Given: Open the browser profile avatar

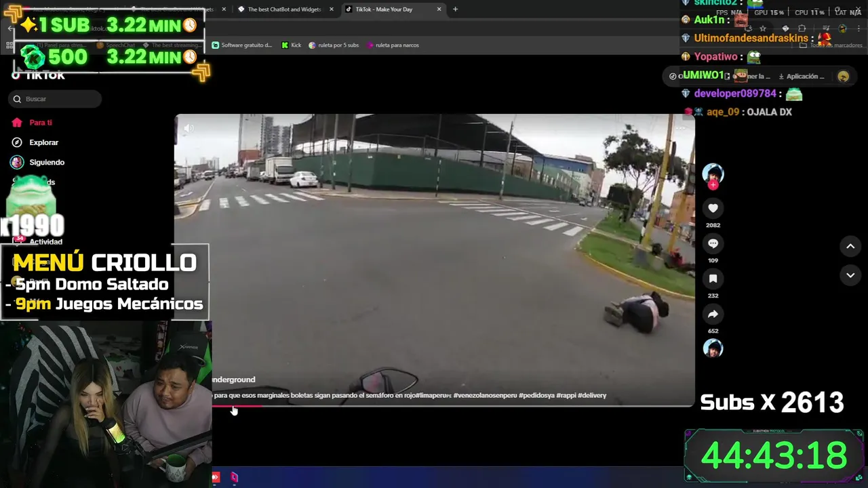Looking at the screenshot, I should (x=842, y=28).
